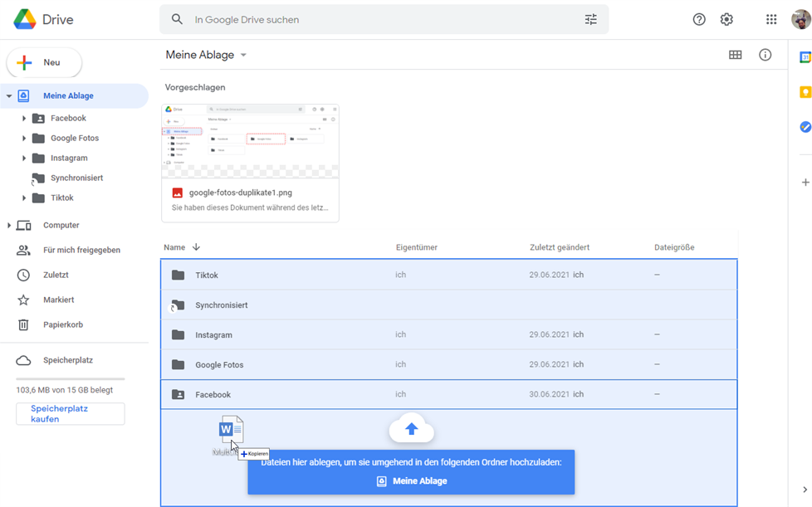Open the Settings gear icon
Viewport: 812px width, 507px height.
click(726, 19)
